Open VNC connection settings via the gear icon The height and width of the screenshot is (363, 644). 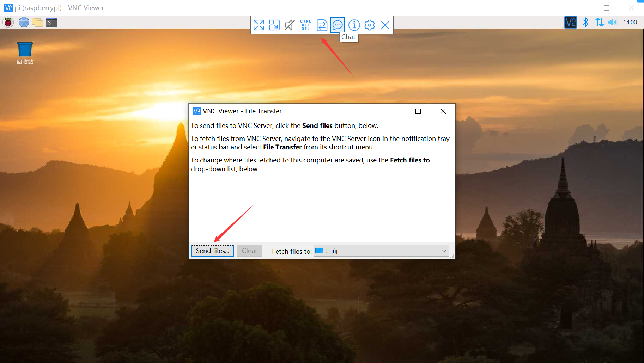click(369, 25)
